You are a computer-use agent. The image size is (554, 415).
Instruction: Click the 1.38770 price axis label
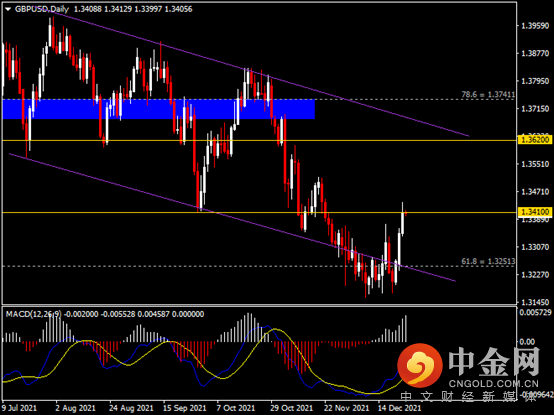(535, 53)
